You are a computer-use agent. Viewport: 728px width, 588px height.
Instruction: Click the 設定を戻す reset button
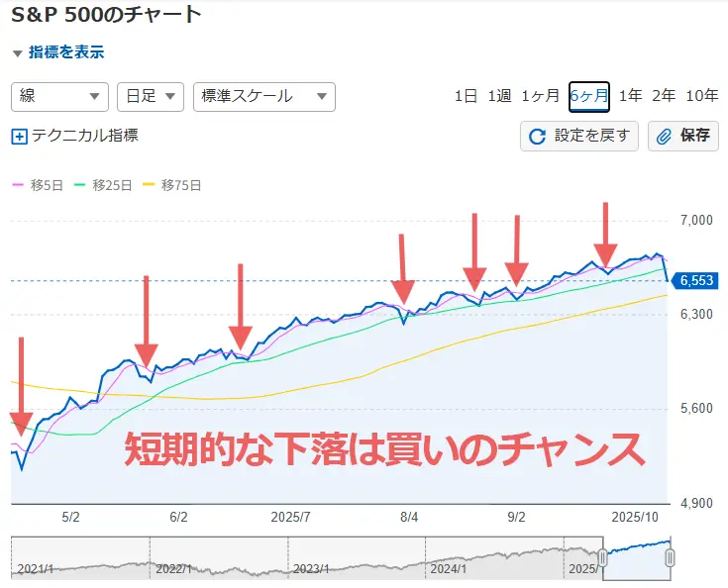tap(579, 136)
